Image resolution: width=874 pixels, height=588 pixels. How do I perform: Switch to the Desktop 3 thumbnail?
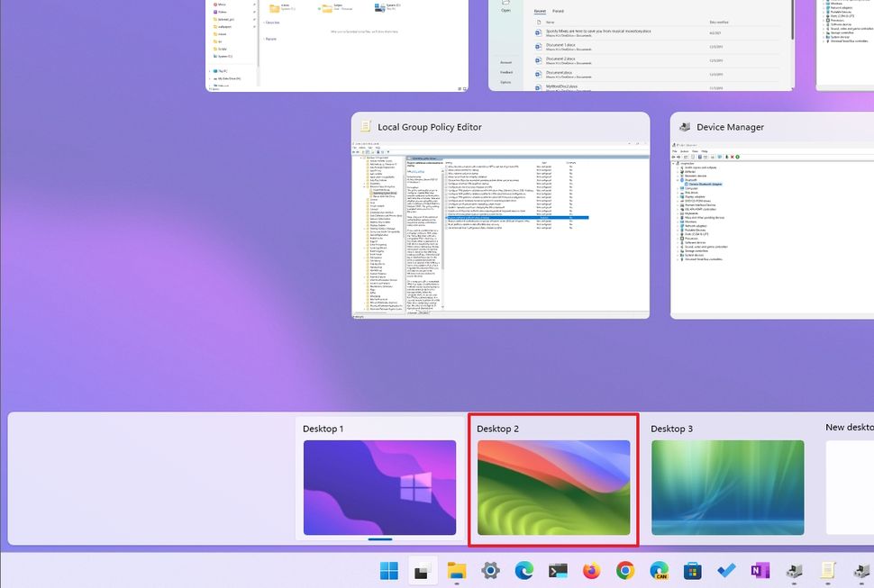727,486
